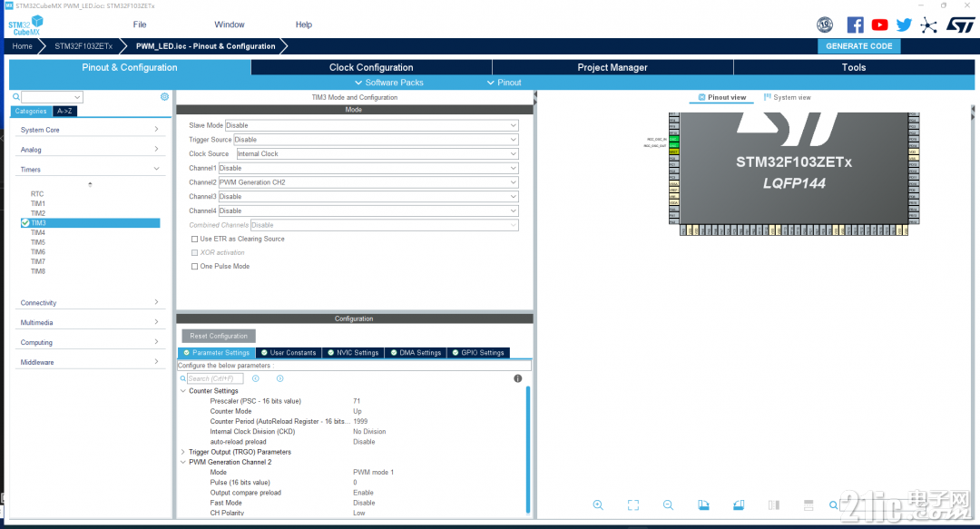Collapse the Counter Settings group

click(183, 391)
